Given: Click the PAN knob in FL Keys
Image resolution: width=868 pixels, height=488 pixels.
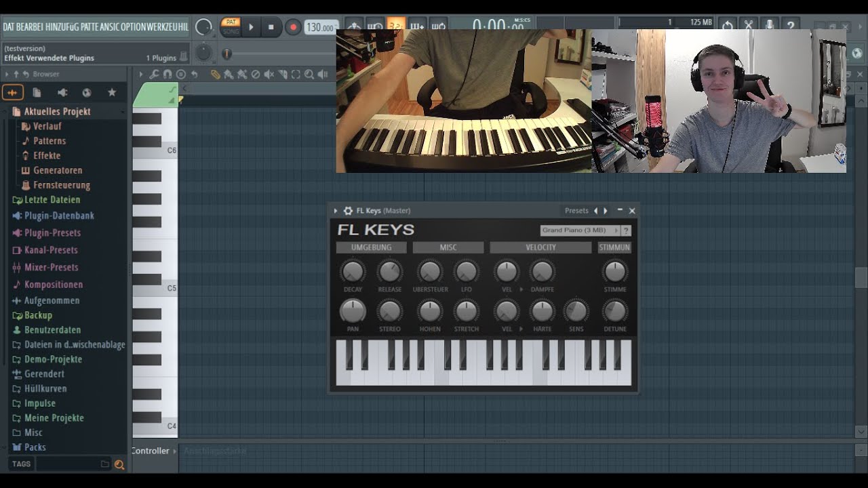Looking at the screenshot, I should (x=353, y=311).
